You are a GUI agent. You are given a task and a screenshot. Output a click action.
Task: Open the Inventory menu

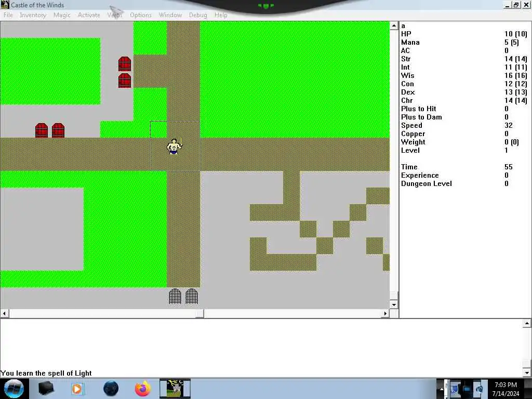point(33,15)
